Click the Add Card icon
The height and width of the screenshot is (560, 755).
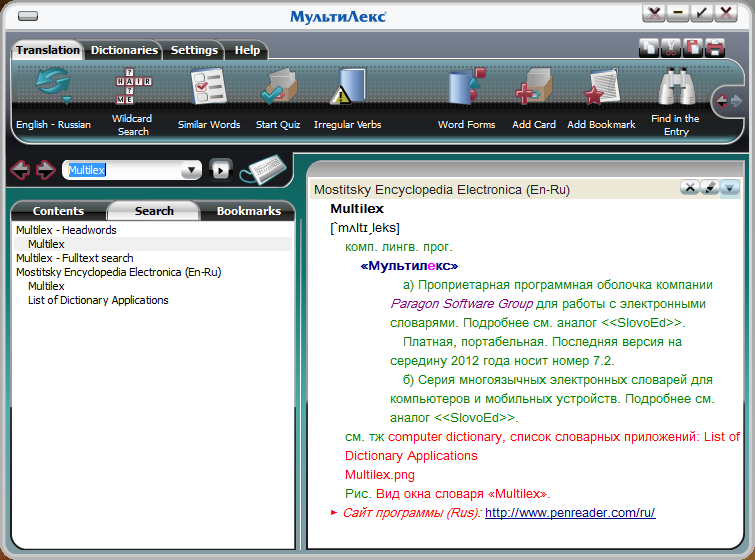533,87
